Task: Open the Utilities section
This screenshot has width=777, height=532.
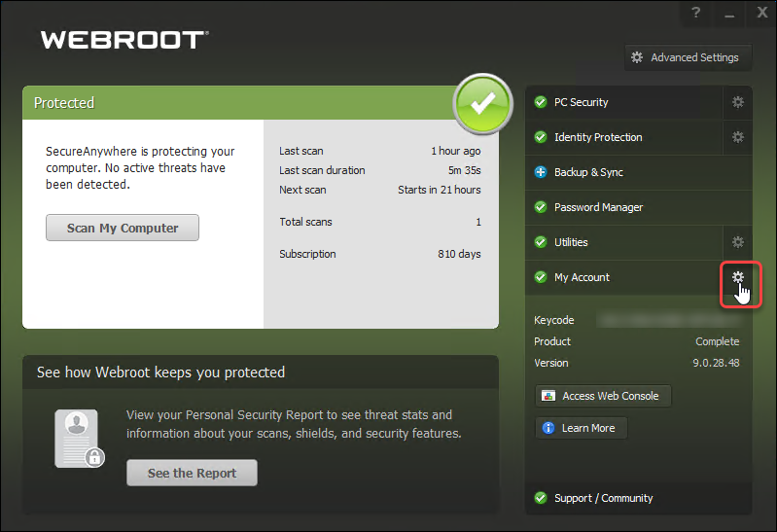Action: (622, 242)
